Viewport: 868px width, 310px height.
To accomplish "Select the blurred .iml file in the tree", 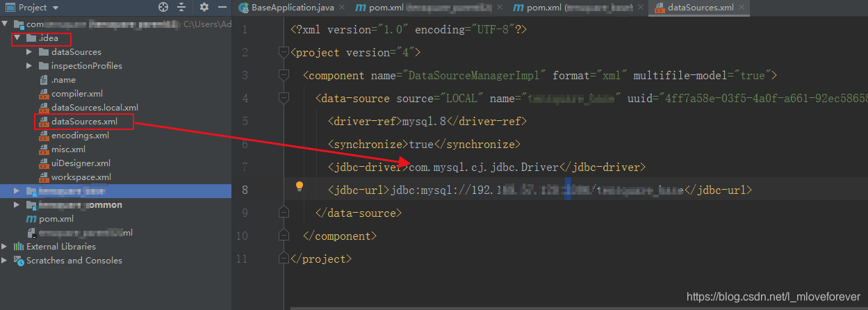I will point(85,233).
